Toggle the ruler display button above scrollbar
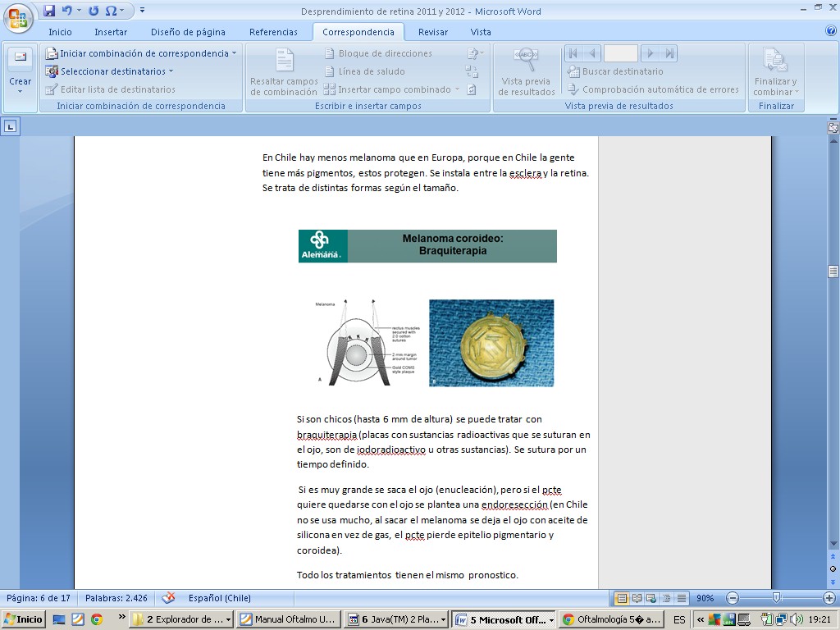Image resolution: width=840 pixels, height=630 pixels. [833, 127]
